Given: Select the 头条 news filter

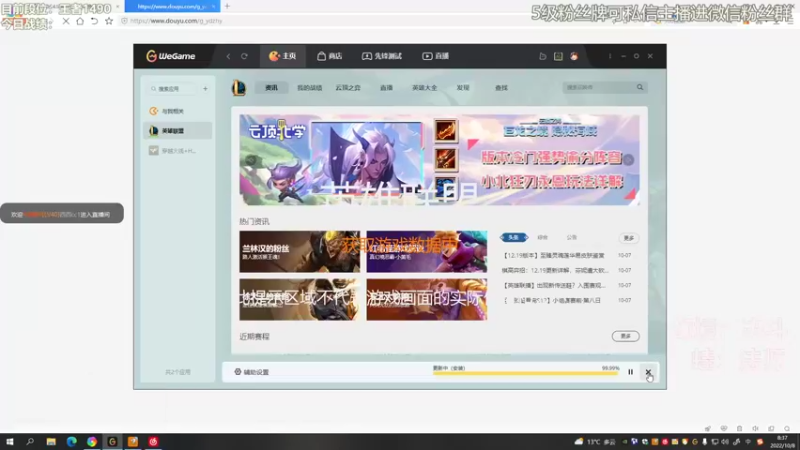Looking at the screenshot, I should point(514,237).
